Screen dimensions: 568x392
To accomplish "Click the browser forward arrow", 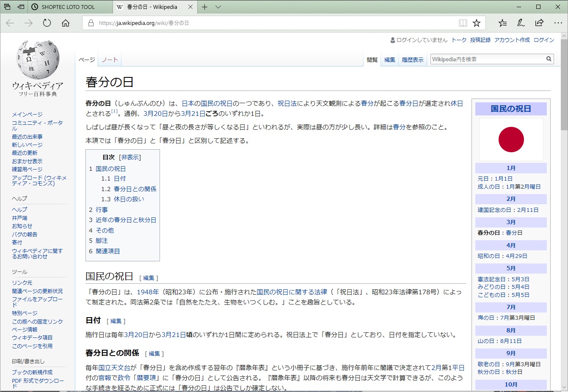I will [28, 23].
